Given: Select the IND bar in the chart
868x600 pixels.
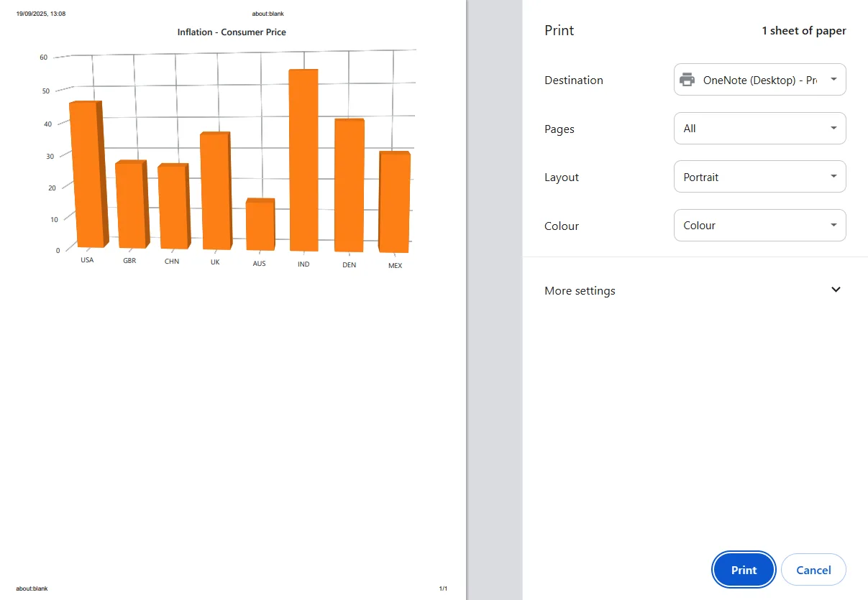Looking at the screenshot, I should [x=303, y=160].
